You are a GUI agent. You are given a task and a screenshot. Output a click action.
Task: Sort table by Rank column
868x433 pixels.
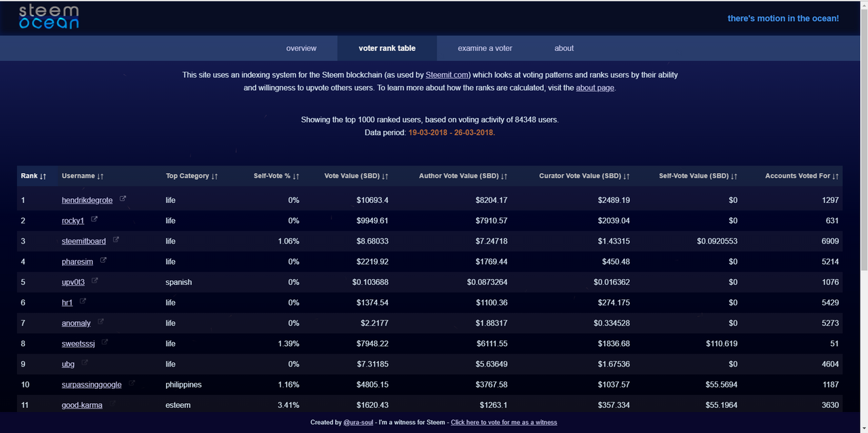tap(34, 176)
